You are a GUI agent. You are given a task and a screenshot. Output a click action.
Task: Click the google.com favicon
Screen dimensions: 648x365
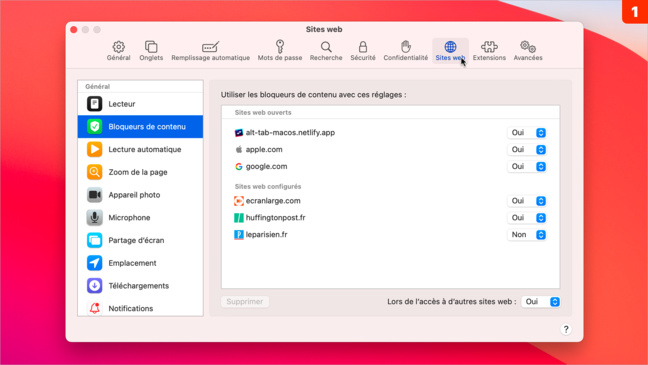pyautogui.click(x=239, y=167)
